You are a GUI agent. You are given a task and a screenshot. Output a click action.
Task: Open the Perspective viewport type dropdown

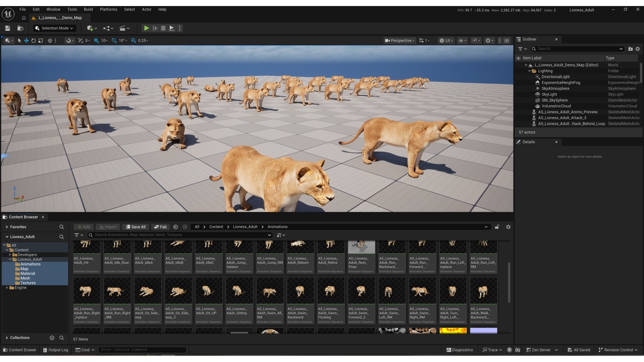point(400,40)
